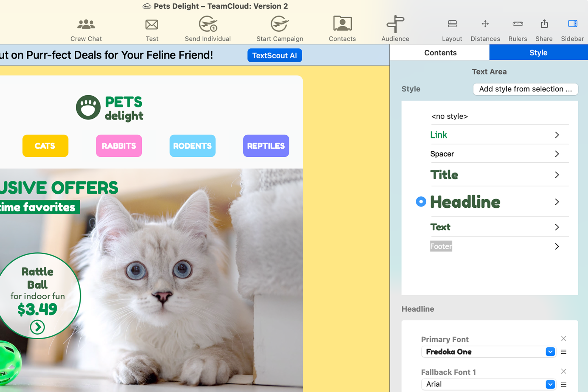Click the TextScout AI button
588x392 pixels.
[x=274, y=55]
